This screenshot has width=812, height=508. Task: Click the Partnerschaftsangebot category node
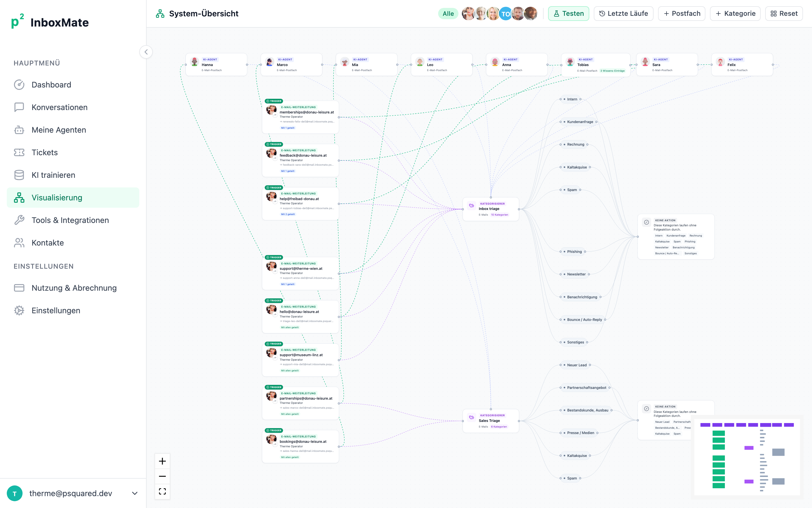(585, 388)
